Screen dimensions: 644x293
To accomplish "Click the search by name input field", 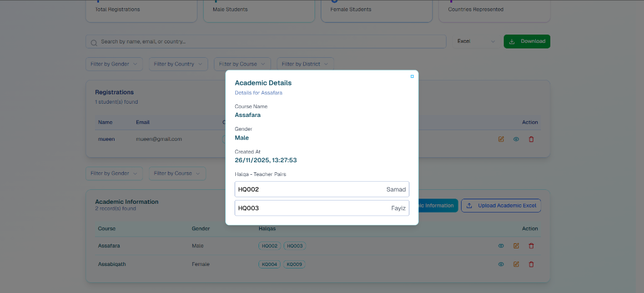I will (x=270, y=41).
